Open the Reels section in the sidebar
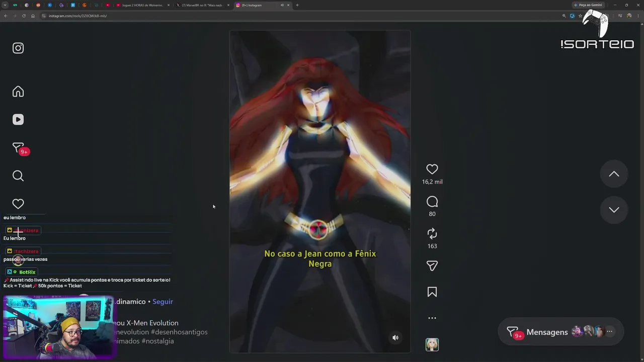The height and width of the screenshot is (362, 644). [18, 120]
